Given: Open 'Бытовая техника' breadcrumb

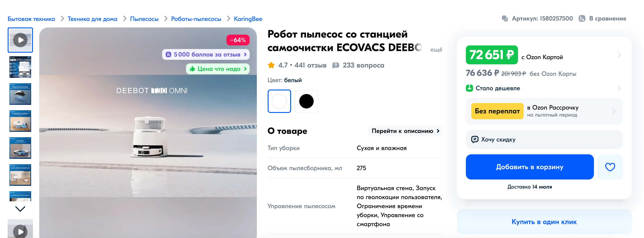Looking at the screenshot, I should (31, 19).
